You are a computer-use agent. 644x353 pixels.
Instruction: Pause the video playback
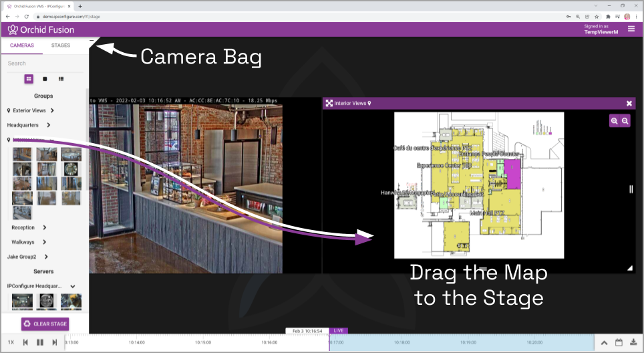[40, 342]
